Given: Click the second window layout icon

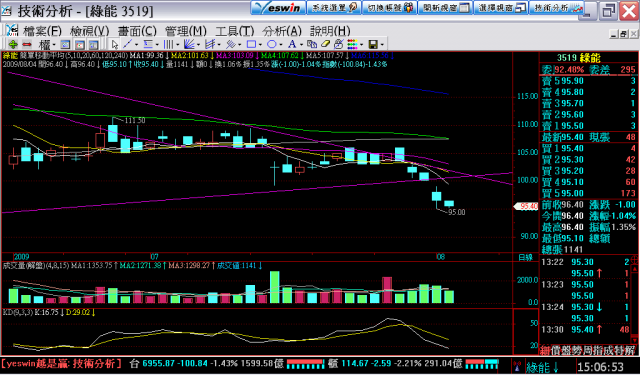Looking at the screenshot, I should click(x=80, y=44).
